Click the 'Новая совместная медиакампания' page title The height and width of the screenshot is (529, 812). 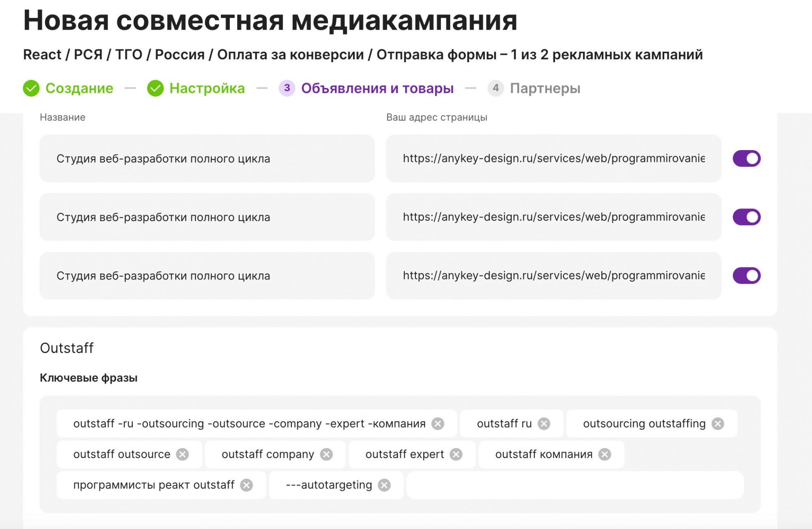point(270,20)
